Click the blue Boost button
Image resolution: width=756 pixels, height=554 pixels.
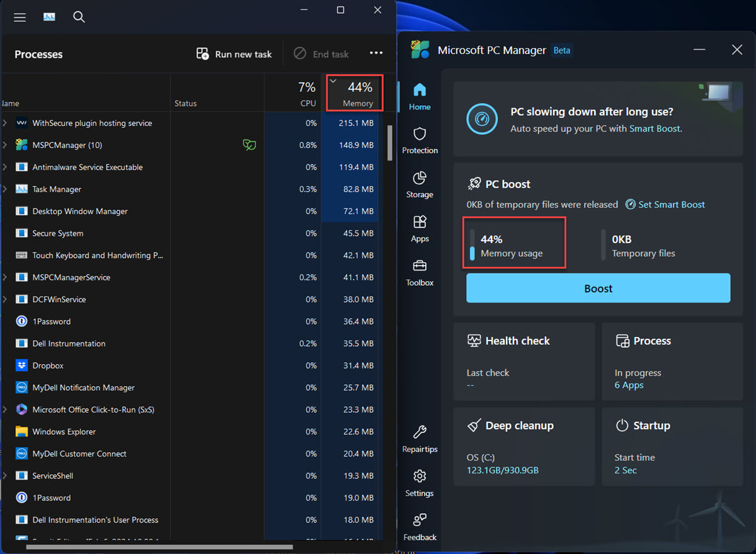tap(598, 288)
